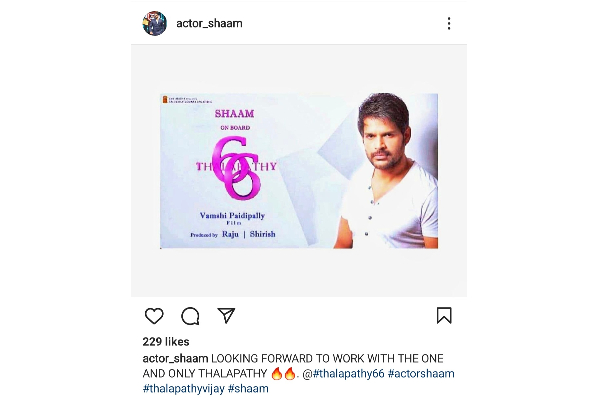Open the #shaam hashtag
The width and height of the screenshot is (600, 400).
click(x=248, y=389)
